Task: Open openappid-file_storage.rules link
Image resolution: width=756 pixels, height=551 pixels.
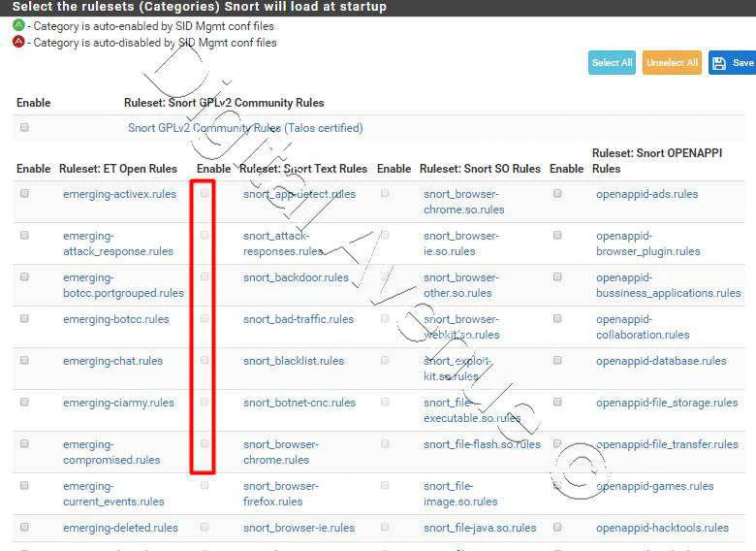Action: [667, 403]
